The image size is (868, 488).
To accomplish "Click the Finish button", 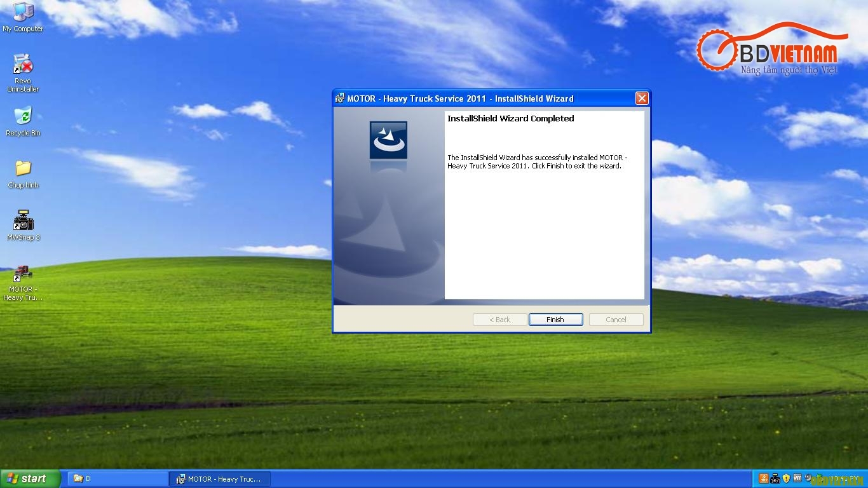I will [x=555, y=320].
